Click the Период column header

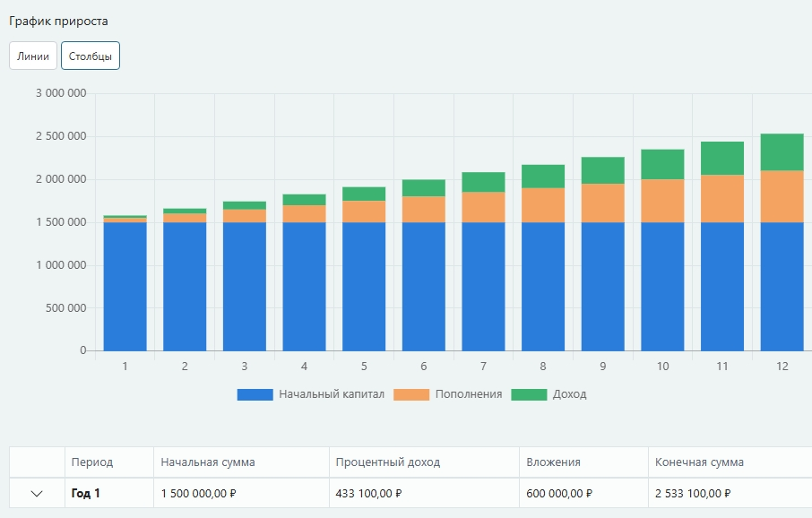[92, 462]
